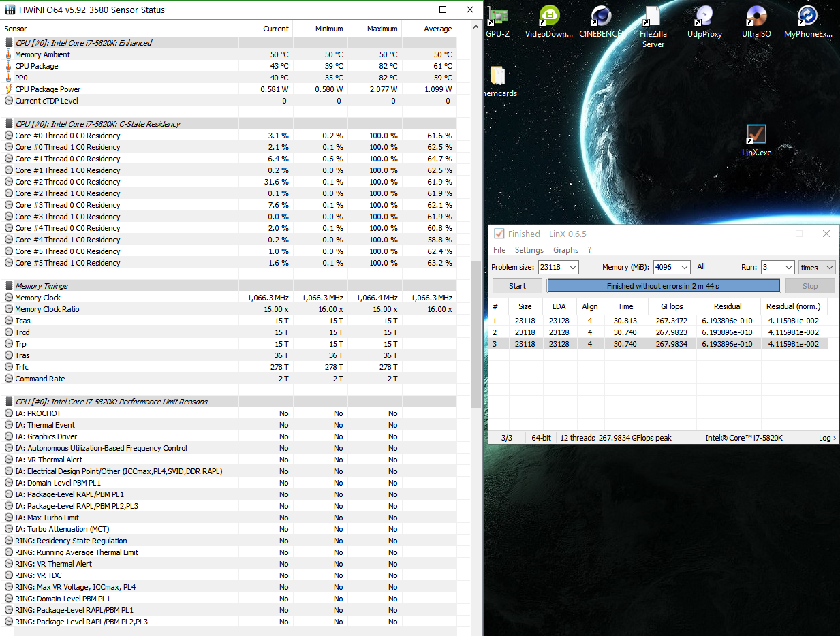The image size is (840, 636).
Task: Click the Minimum column header in HWiNFO
Action: click(x=320, y=29)
